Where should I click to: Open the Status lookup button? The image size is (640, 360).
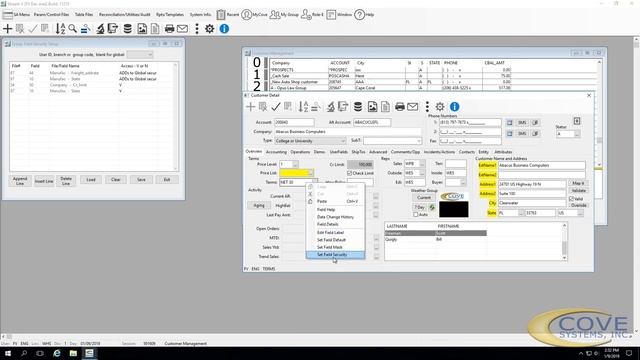pos(577,134)
